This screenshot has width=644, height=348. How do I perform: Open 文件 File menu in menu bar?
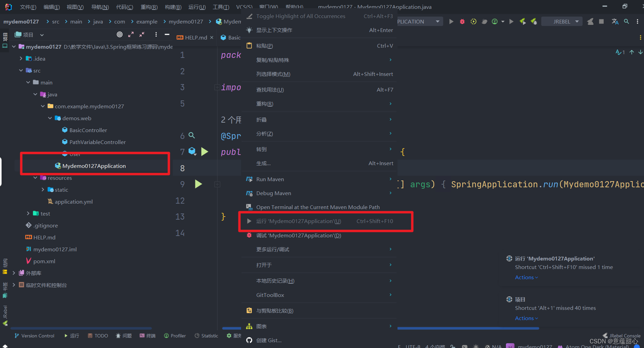tap(28, 7)
